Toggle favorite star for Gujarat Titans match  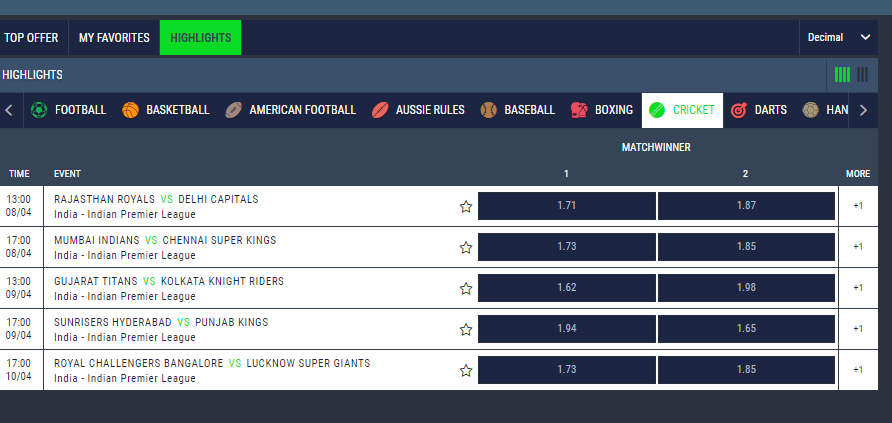click(x=466, y=288)
